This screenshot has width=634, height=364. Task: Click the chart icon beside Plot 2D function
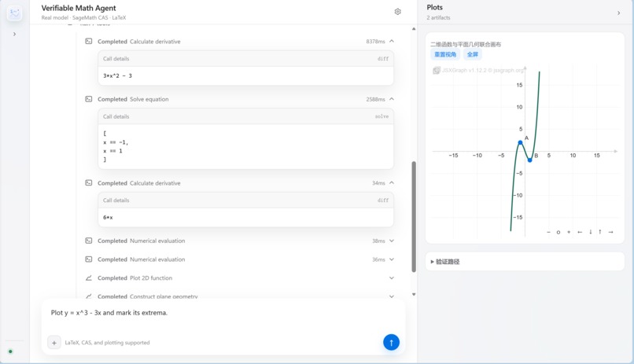(89, 278)
